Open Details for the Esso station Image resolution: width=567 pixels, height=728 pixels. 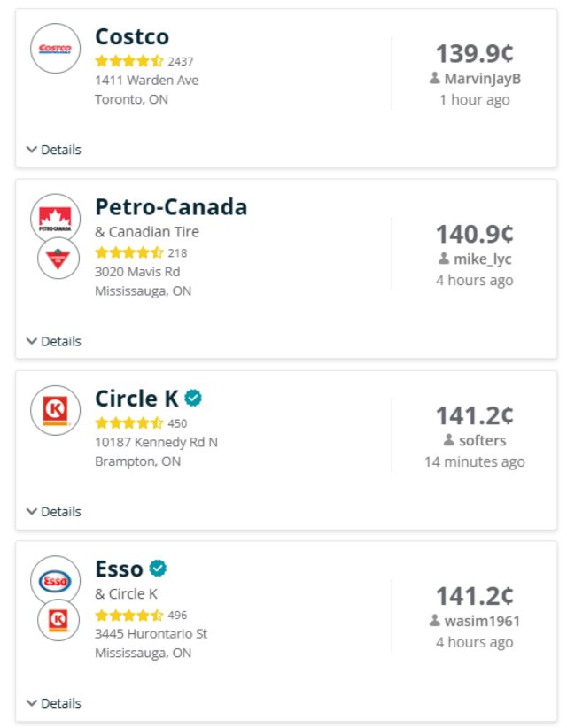[x=54, y=703]
